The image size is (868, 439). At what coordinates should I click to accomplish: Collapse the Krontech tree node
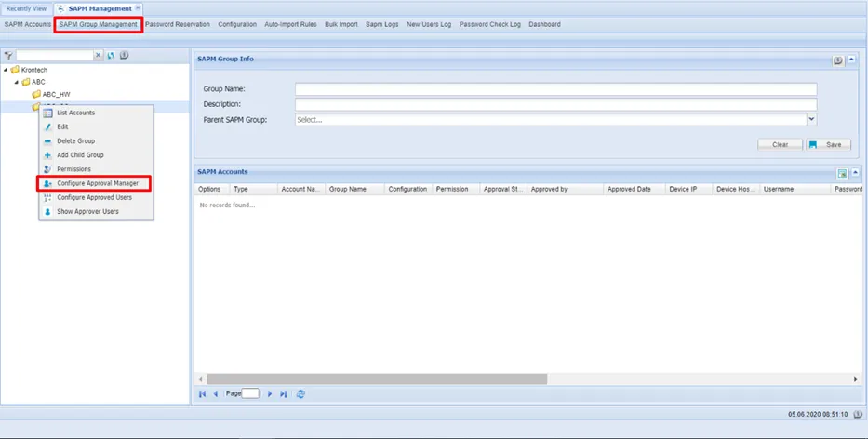6,70
